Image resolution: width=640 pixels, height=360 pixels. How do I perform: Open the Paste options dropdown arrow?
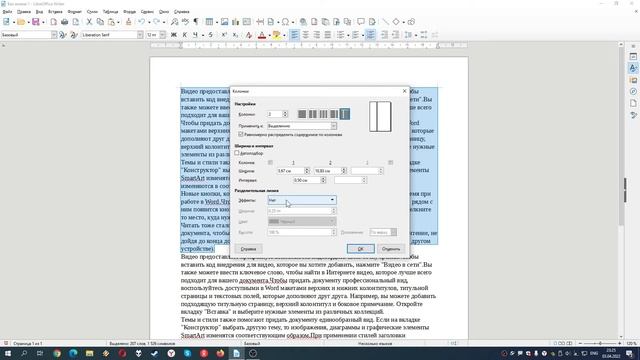tap(118, 22)
